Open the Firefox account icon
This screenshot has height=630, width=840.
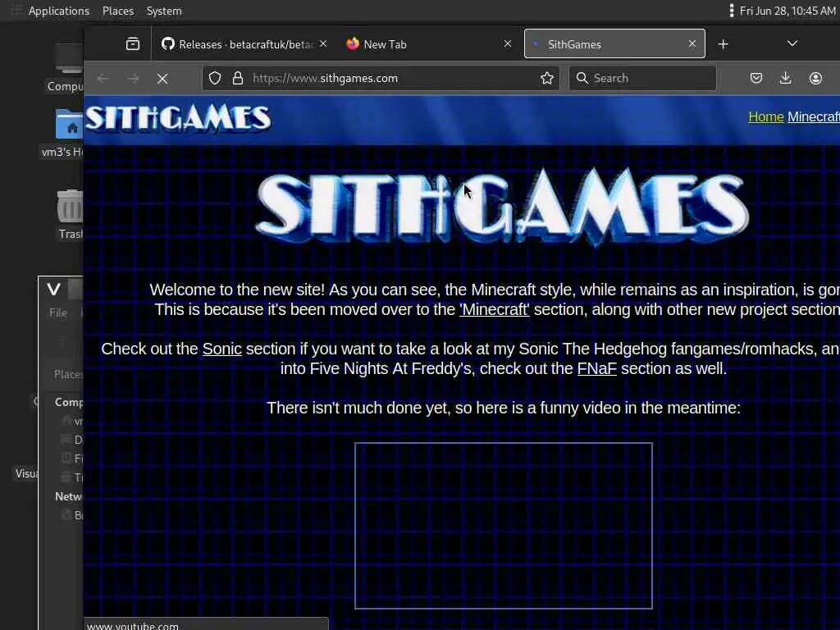point(815,78)
